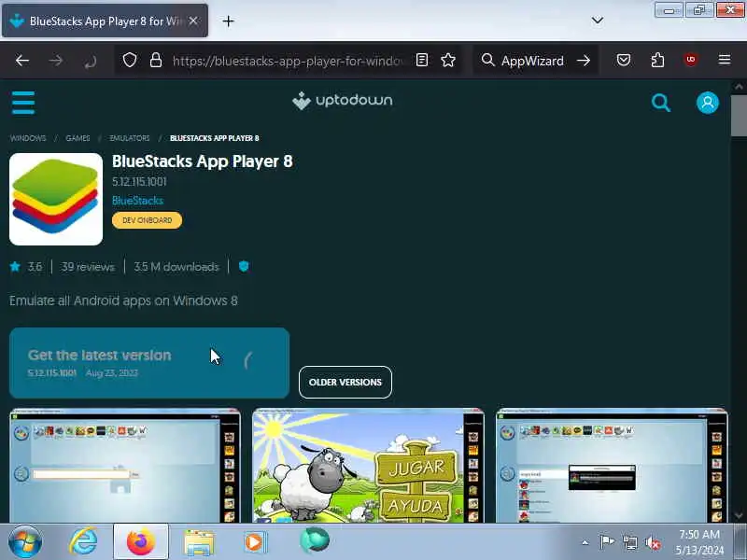The image size is (747, 560).
Task: Expand the list all tabs chevron
Action: 598,20
